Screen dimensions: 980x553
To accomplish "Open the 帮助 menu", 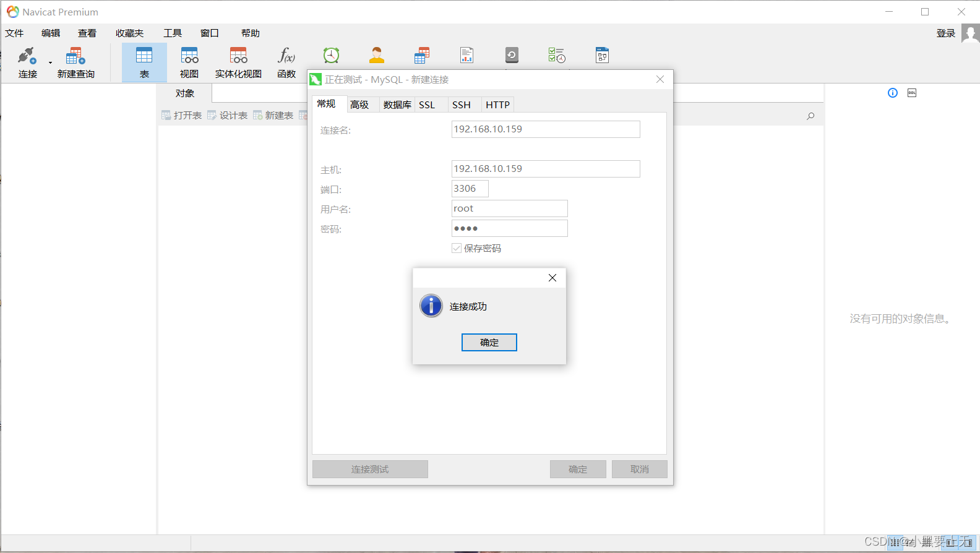I will coord(251,33).
